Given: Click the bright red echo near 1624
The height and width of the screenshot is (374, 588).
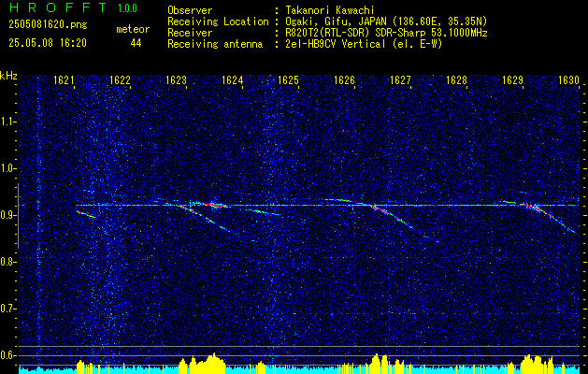Looking at the screenshot, I should pos(214,205).
